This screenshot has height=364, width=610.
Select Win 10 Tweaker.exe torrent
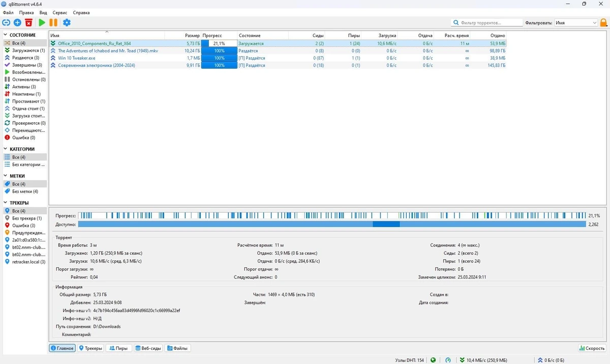(278, 58)
